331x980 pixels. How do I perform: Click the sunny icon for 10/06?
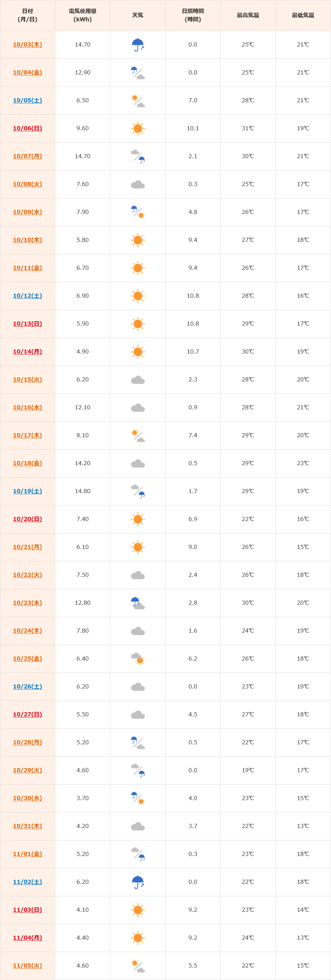coord(138,129)
